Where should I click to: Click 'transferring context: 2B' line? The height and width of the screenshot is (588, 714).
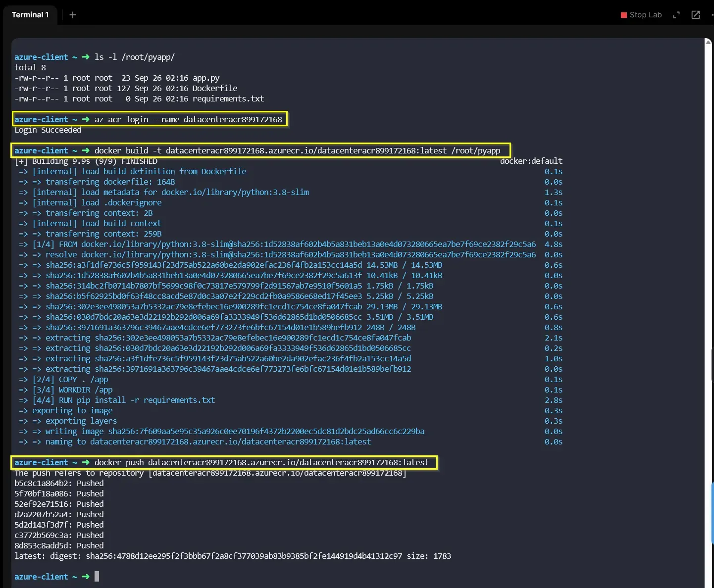[86, 213]
